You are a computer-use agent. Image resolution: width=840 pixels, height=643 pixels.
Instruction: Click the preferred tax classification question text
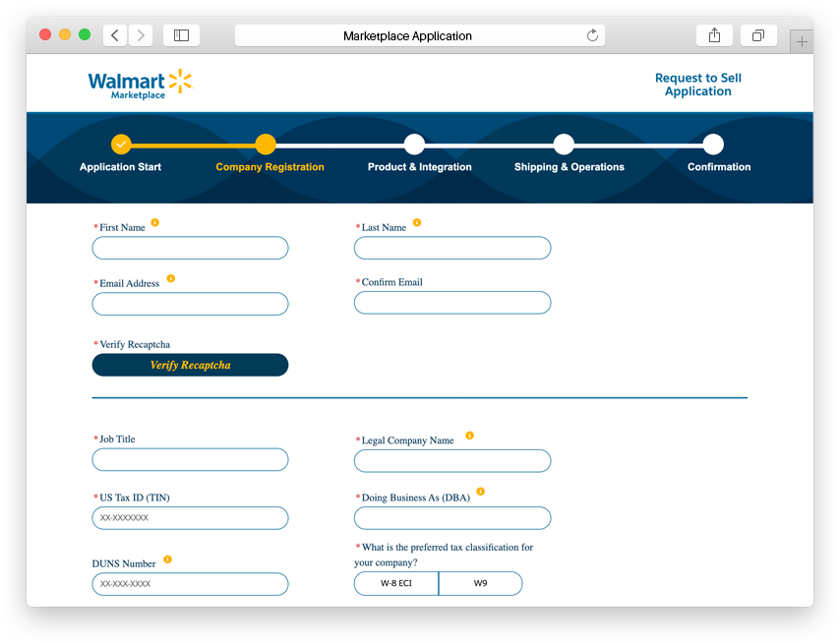tap(444, 555)
